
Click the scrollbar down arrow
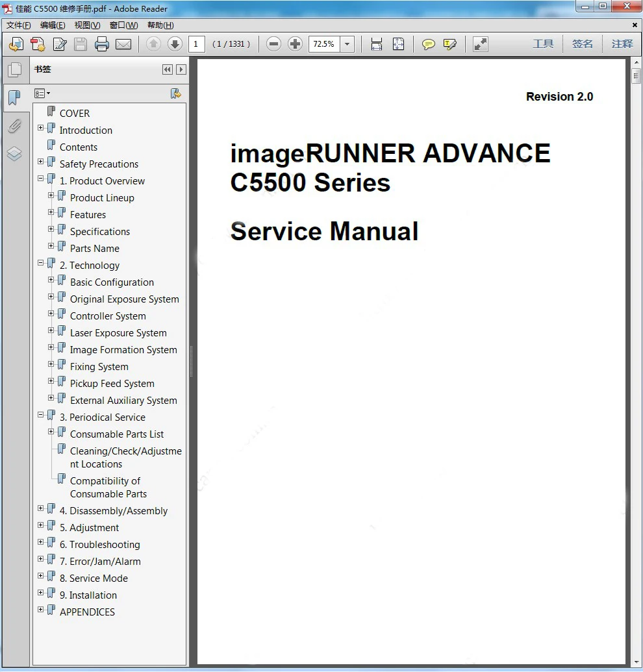coord(637,662)
